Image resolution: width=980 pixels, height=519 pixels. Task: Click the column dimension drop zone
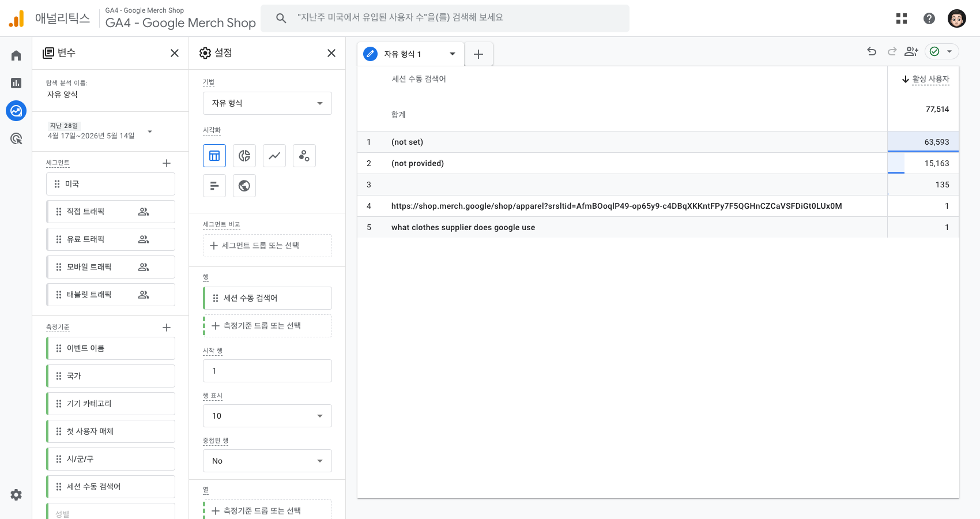(x=267, y=511)
